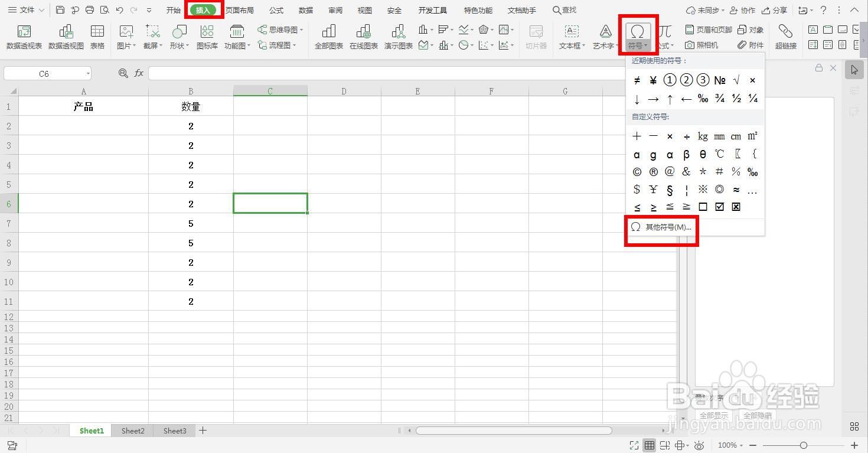This screenshot has width=868, height=453.
Task: Open 演示图表 presentation charts
Action: pos(399,37)
